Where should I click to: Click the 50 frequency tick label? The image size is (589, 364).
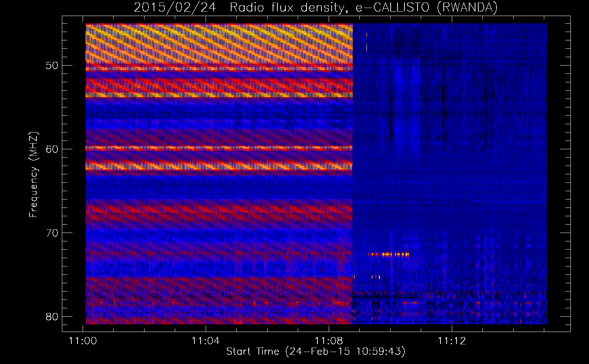tap(52, 66)
